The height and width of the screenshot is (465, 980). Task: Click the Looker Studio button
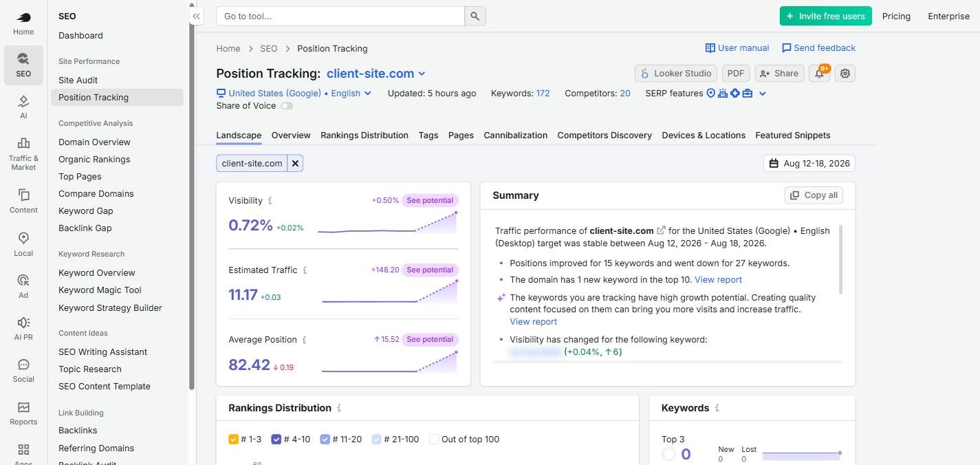[x=675, y=73]
